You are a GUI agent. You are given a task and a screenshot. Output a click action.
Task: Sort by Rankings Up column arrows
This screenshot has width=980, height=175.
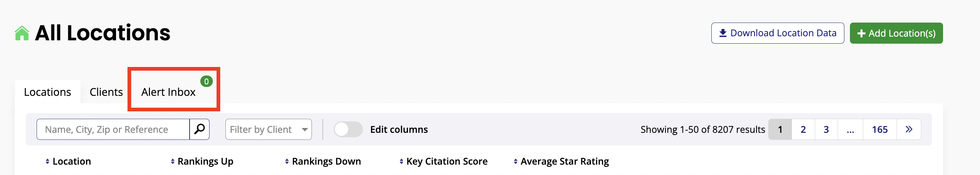tap(172, 162)
